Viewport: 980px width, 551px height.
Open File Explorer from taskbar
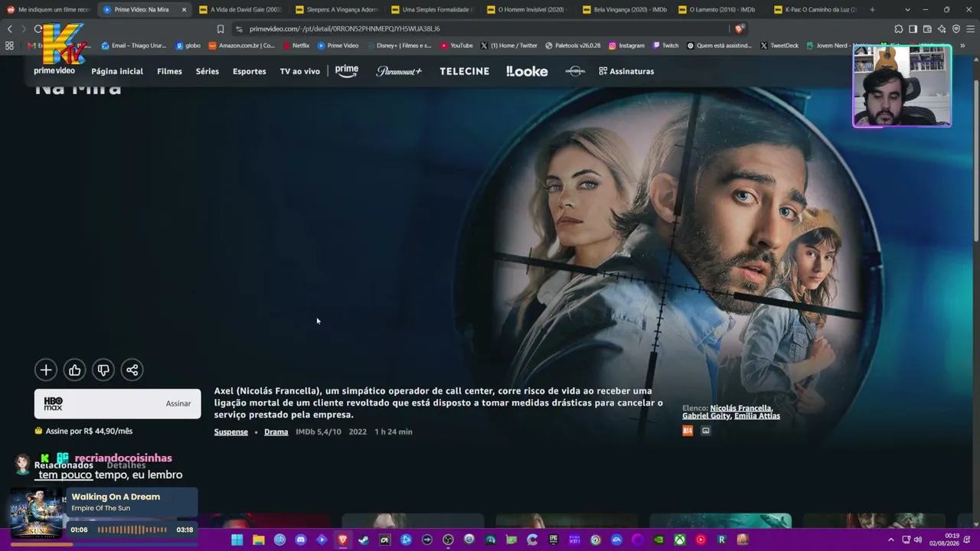pyautogui.click(x=259, y=540)
